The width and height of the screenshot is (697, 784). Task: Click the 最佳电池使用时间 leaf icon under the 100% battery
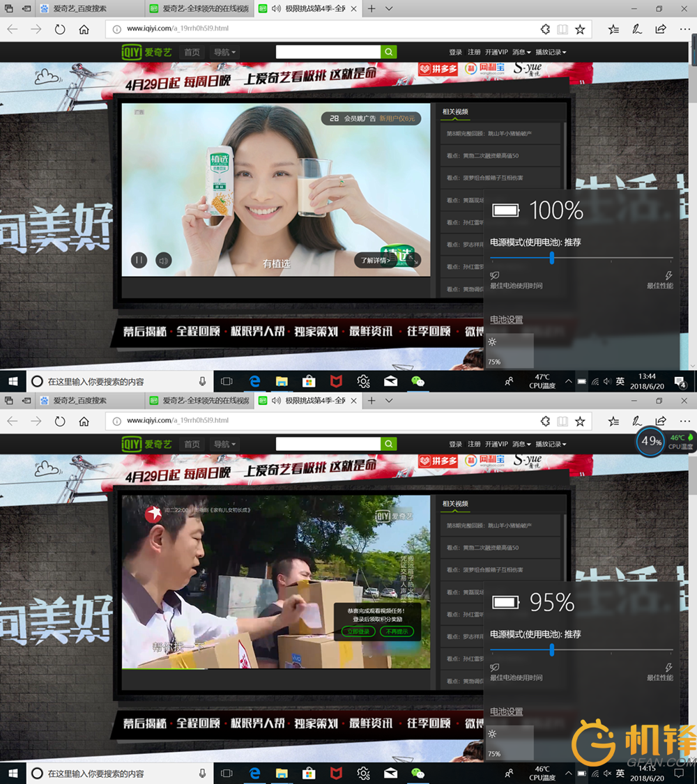(x=494, y=276)
